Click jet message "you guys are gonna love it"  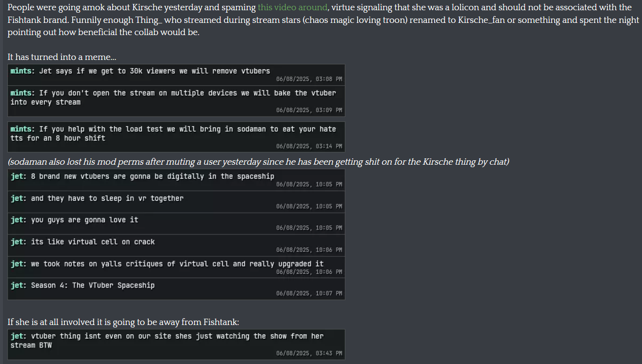coord(176,224)
